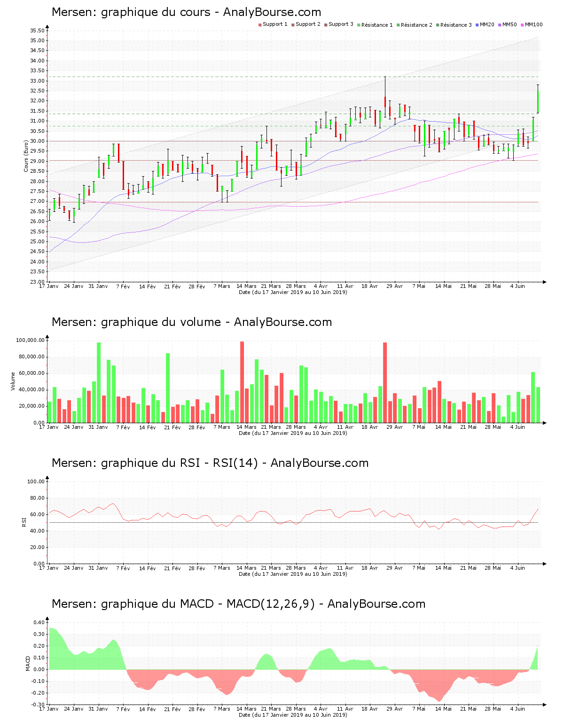This screenshot has height=728, width=564.
Task: Click the vertical "Volume" axis label
Action: (13, 381)
